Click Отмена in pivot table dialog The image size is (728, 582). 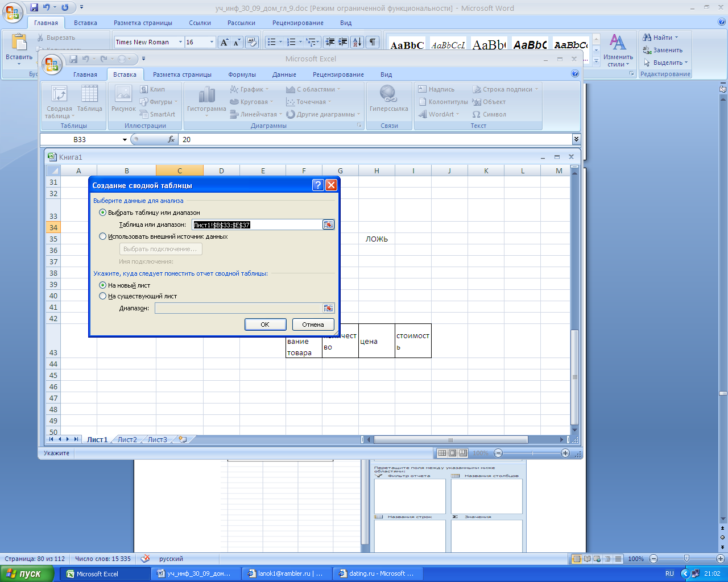tap(313, 325)
